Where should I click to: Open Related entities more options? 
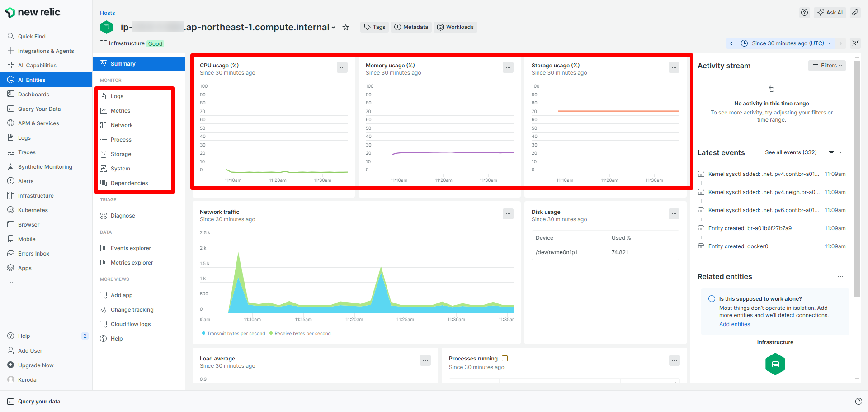tap(840, 276)
